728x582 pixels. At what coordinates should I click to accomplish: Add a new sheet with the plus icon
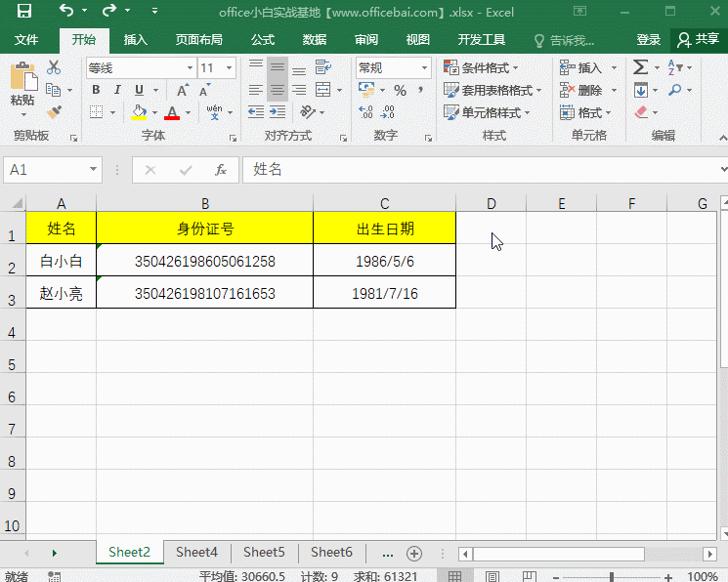(414, 553)
